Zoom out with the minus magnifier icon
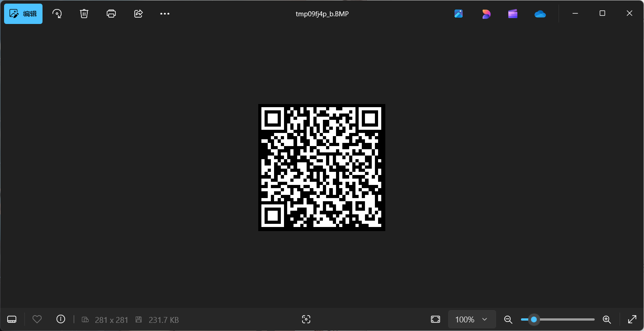Screen dimensions: 644x331 click(508, 320)
